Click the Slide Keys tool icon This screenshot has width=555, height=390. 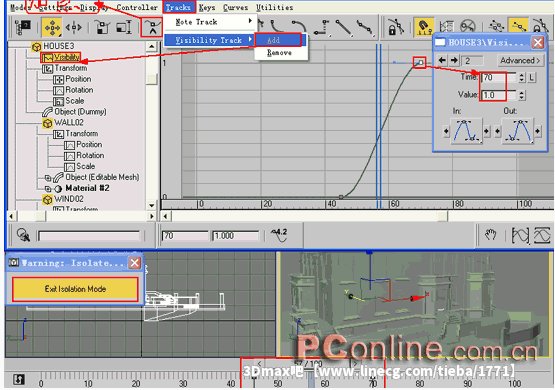(x=74, y=27)
